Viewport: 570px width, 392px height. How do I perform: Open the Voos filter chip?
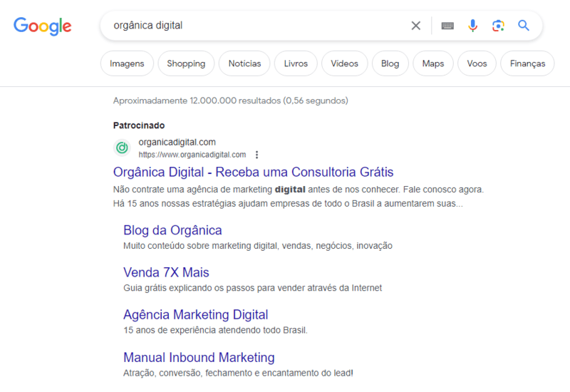pyautogui.click(x=477, y=63)
